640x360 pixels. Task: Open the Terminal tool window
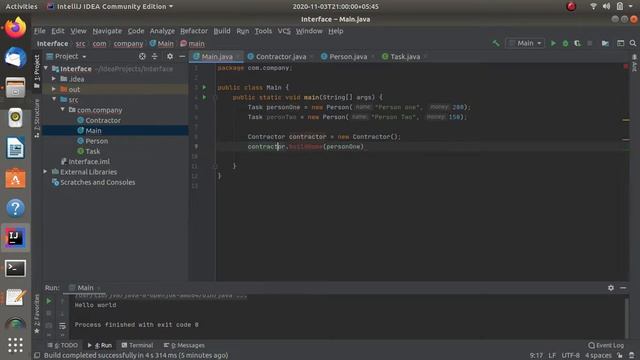137,345
